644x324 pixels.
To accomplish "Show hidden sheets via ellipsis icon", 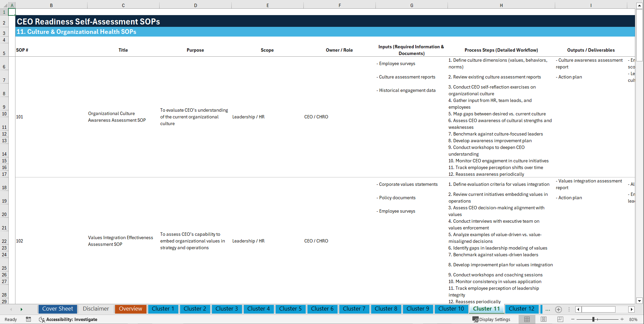I will point(547,309).
